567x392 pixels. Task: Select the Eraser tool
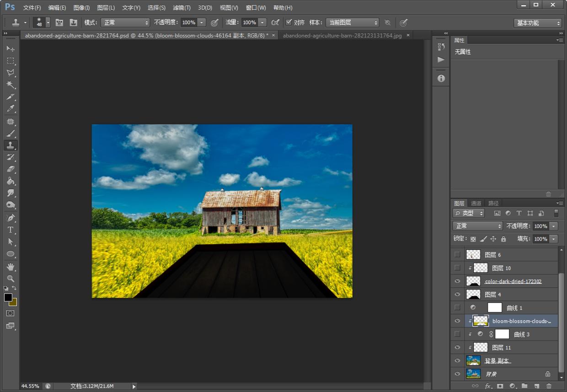[11, 169]
